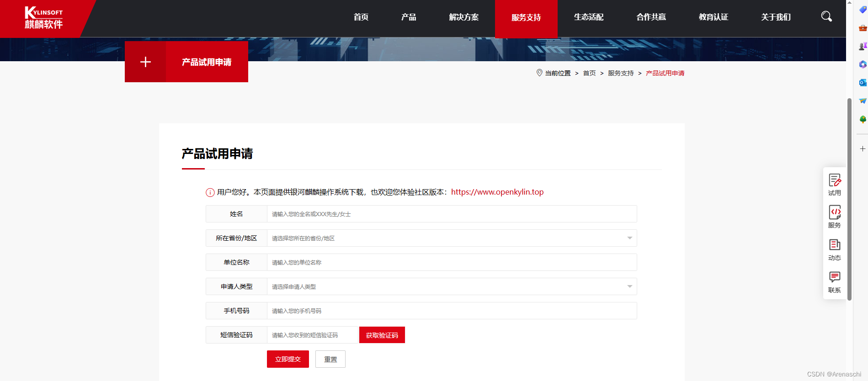Open the site search magnifier icon
The width and height of the screenshot is (868, 381).
(x=826, y=17)
